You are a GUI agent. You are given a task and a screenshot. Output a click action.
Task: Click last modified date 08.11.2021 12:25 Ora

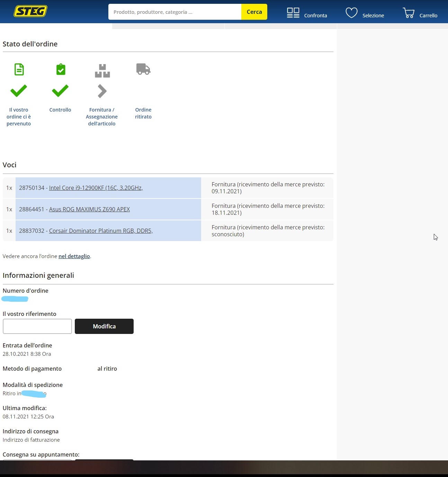point(28,417)
